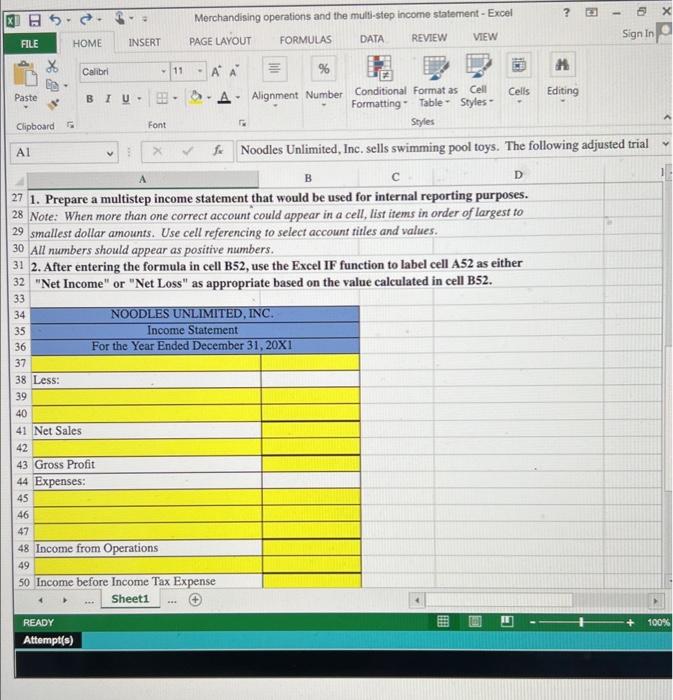Click the Sign In link

(x=638, y=33)
